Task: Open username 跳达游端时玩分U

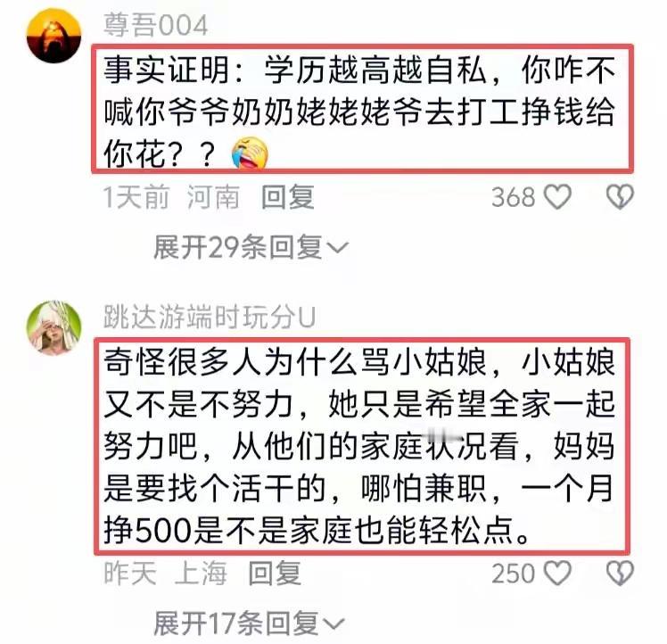Action: click(210, 317)
